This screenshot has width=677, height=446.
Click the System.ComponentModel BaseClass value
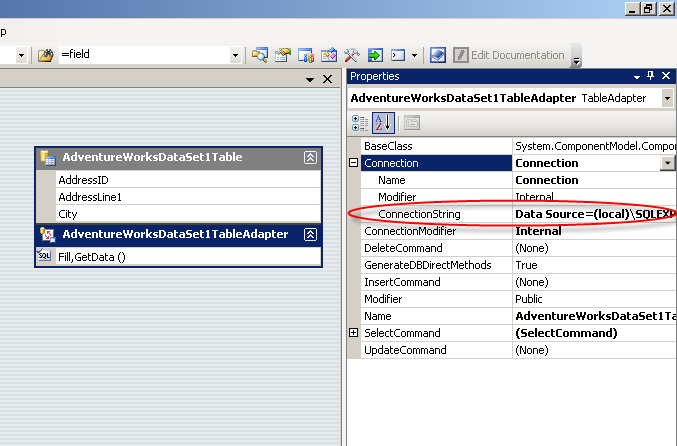coord(596,146)
